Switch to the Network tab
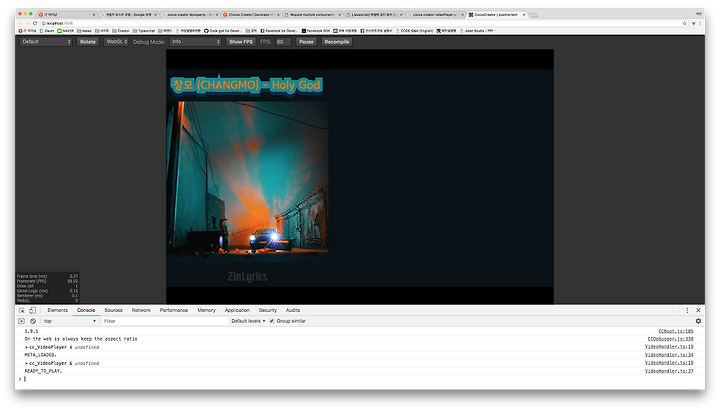The width and height of the screenshot is (720, 411). coord(141,310)
